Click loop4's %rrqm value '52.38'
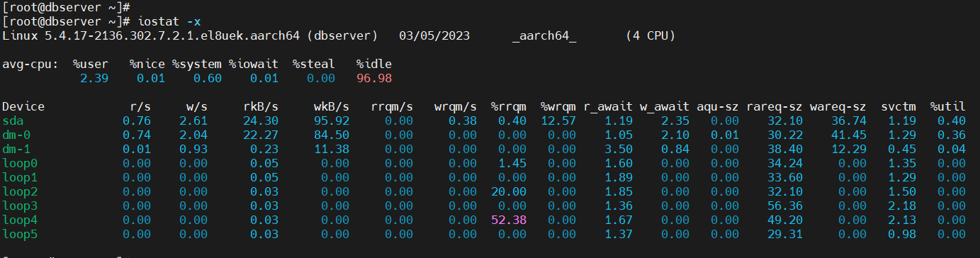 pyautogui.click(x=509, y=220)
